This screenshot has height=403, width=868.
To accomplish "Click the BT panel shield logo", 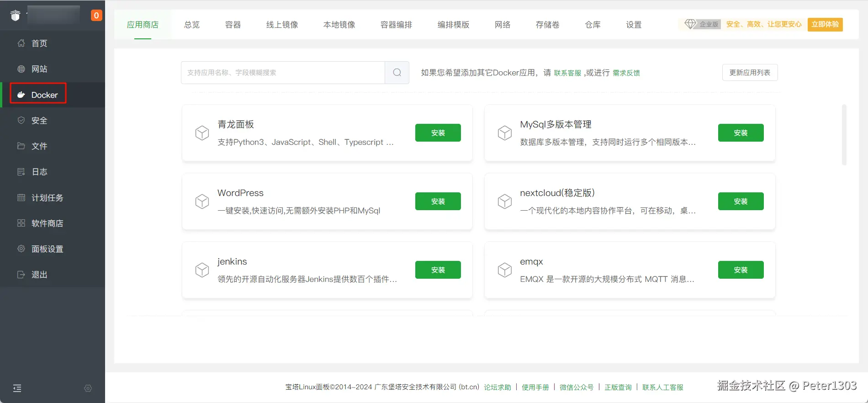I will coord(16,16).
